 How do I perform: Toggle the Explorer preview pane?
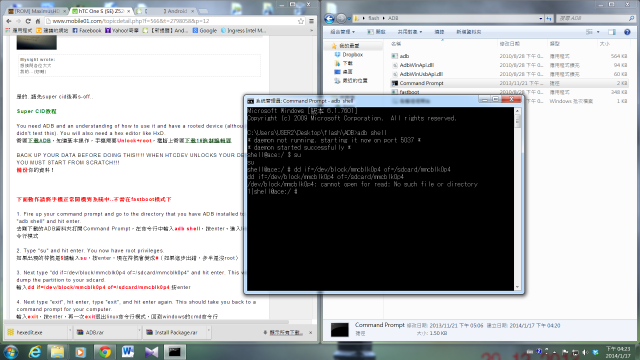tap(612, 32)
